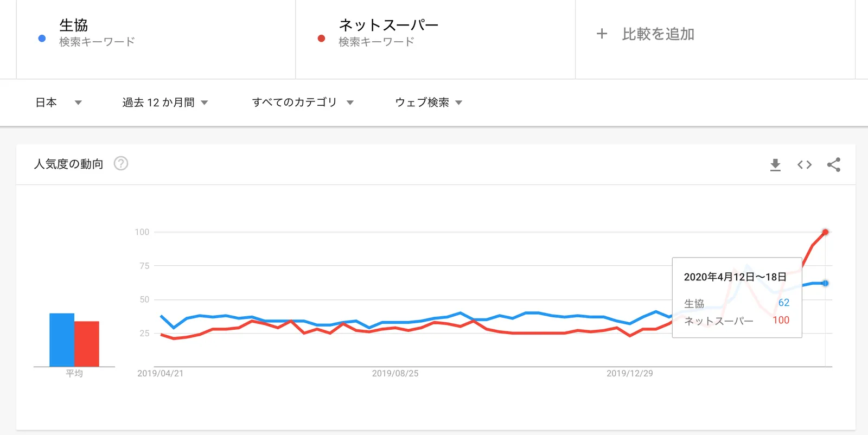Click the plus icon to add comparison
The image size is (868, 435).
(602, 34)
